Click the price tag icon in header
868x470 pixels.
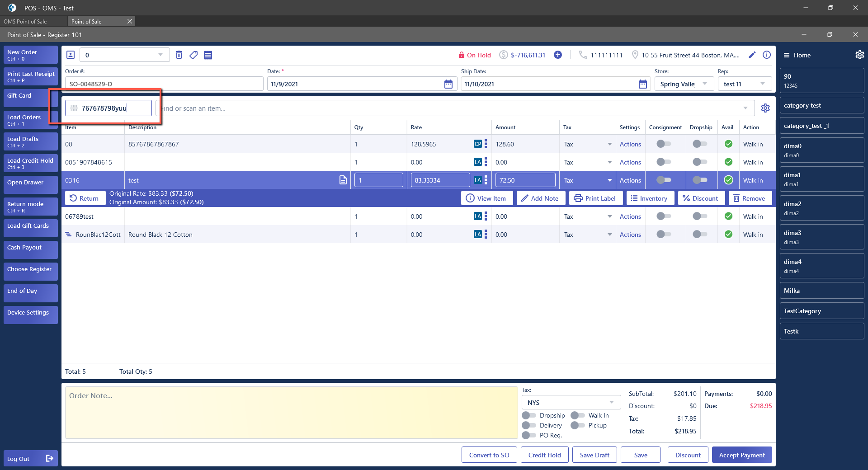tap(193, 55)
